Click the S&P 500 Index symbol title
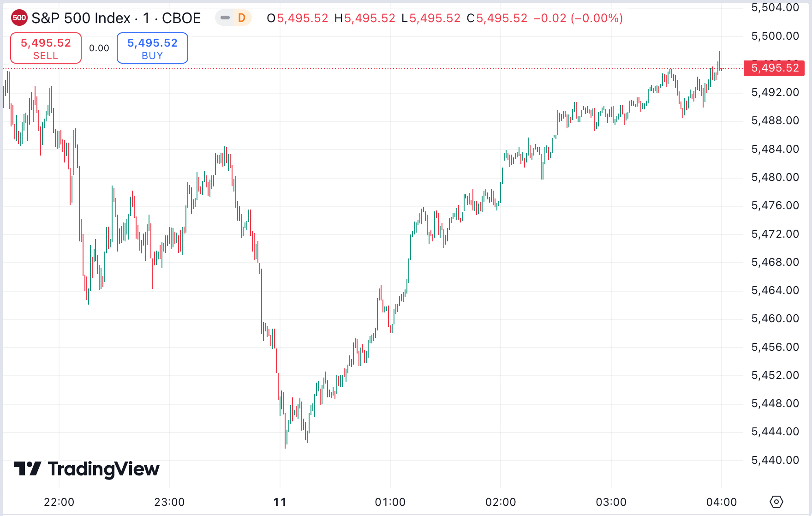 116,18
